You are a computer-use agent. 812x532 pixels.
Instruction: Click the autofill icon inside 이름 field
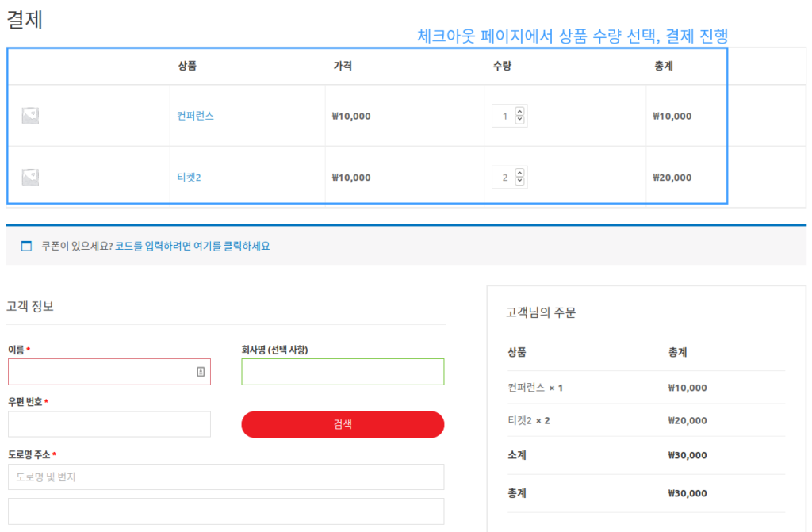(201, 372)
